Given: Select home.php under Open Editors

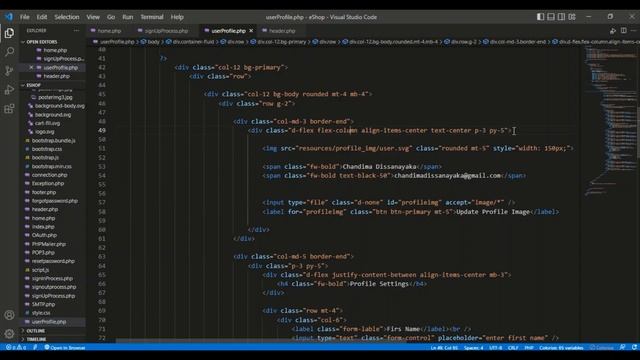Looking at the screenshot, I should coord(55,50).
